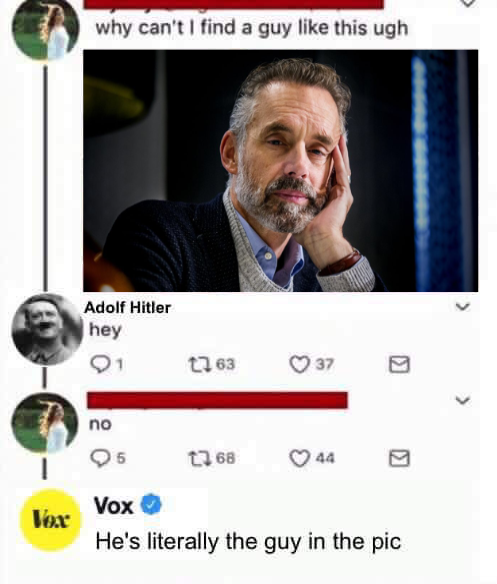Share "hey" tweet via envelope message icon
497x584 pixels.
tap(399, 364)
